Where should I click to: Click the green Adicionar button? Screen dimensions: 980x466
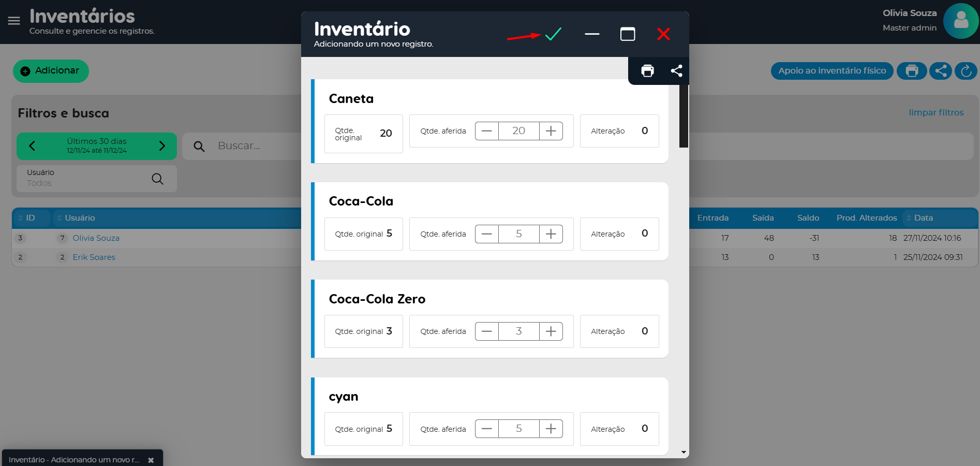tap(51, 71)
